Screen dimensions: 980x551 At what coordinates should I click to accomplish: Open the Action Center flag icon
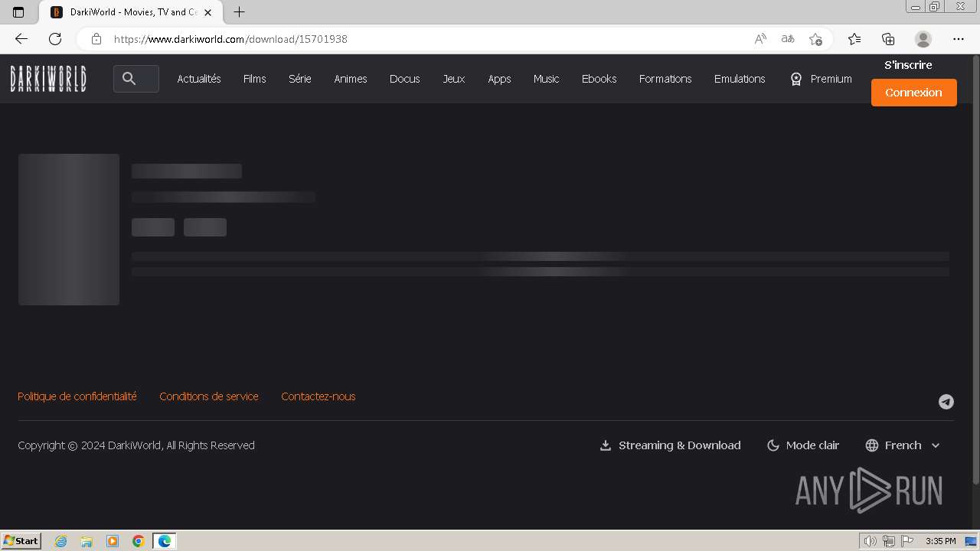[907, 541]
